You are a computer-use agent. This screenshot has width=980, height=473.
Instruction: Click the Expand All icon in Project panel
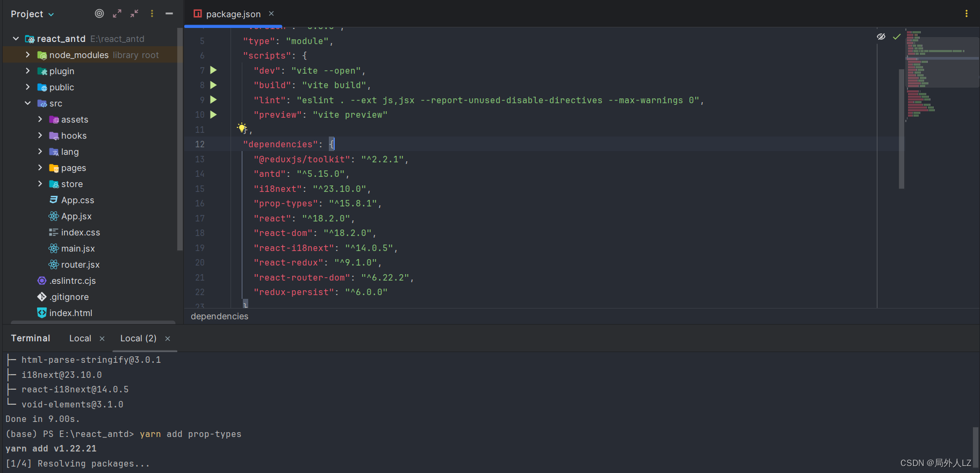coord(117,13)
